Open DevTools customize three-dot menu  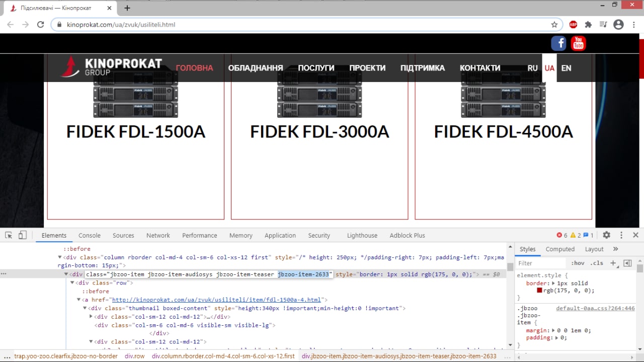pyautogui.click(x=621, y=235)
